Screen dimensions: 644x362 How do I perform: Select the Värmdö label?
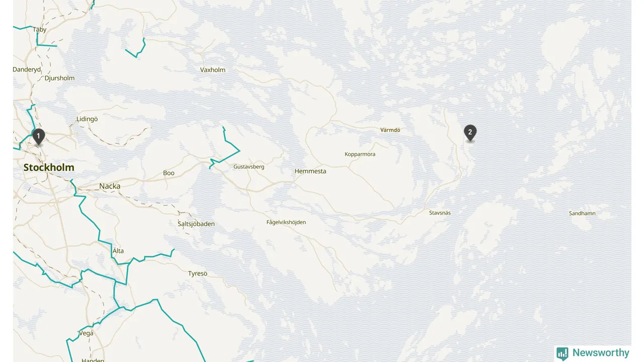(390, 130)
